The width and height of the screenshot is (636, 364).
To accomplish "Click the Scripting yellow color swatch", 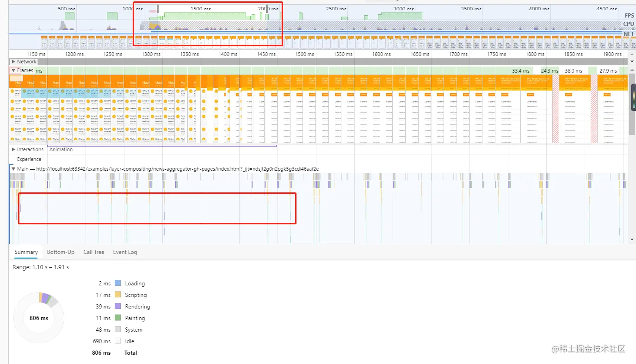I will (117, 295).
